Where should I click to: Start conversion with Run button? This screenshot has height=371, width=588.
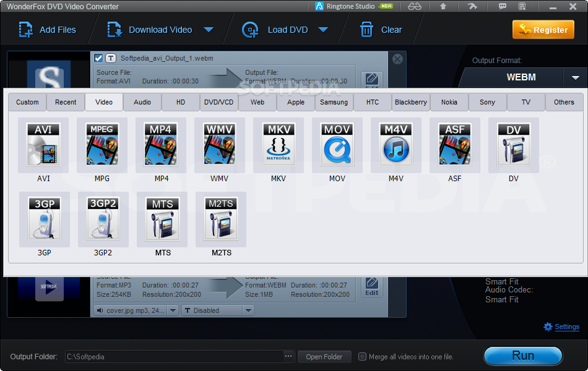[x=523, y=356]
